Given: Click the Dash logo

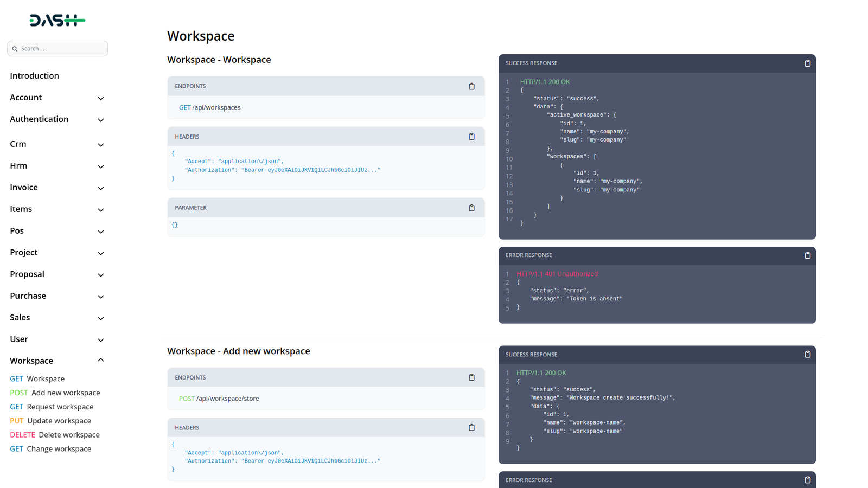Looking at the screenshot, I should 58,21.
